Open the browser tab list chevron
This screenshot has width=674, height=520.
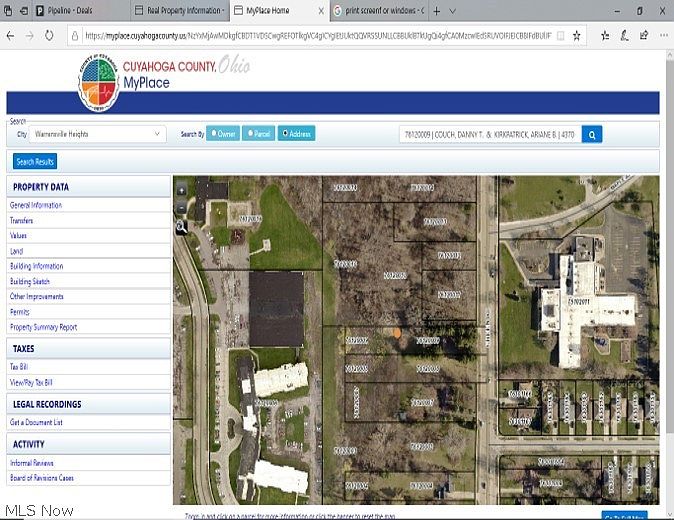452,11
